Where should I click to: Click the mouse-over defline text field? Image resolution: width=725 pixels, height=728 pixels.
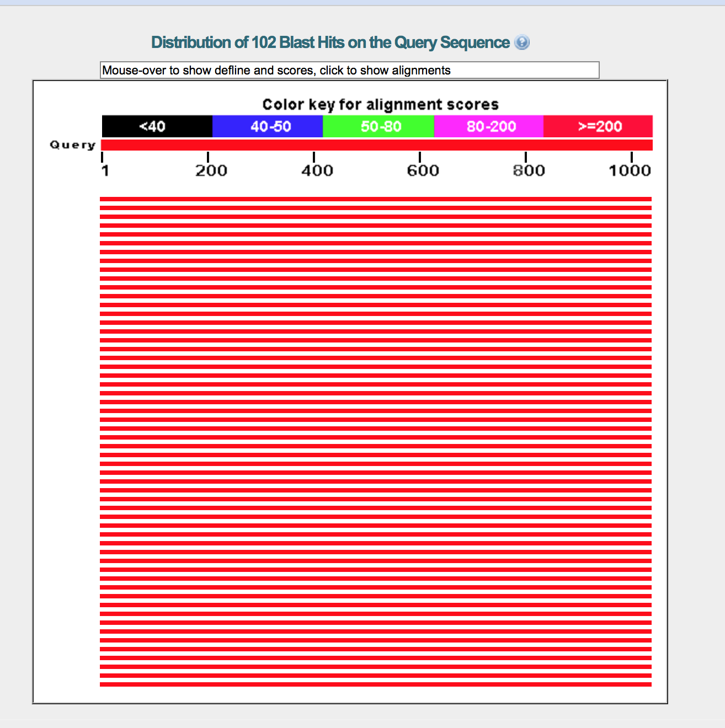pos(349,70)
